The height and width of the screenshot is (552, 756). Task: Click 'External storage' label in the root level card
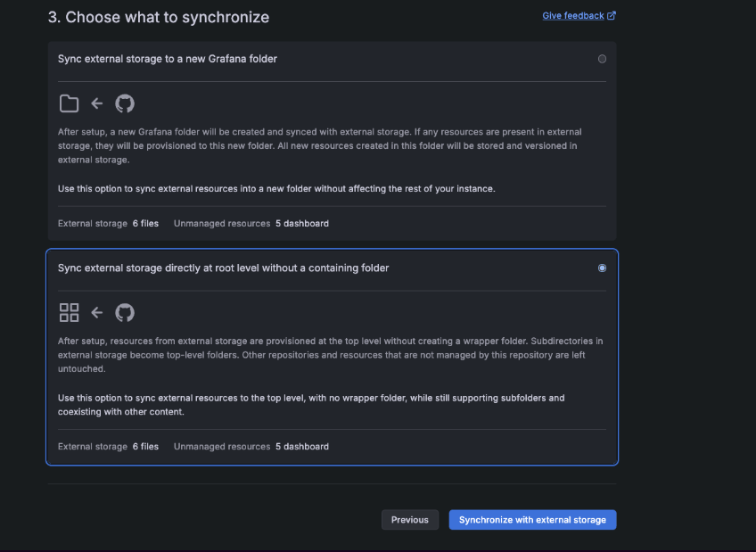[93, 447]
